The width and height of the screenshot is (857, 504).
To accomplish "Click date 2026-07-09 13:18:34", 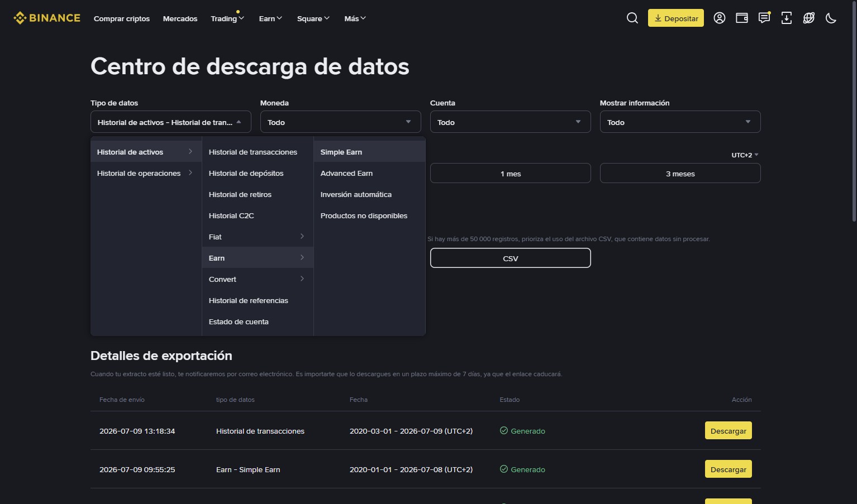I will coord(137,431).
